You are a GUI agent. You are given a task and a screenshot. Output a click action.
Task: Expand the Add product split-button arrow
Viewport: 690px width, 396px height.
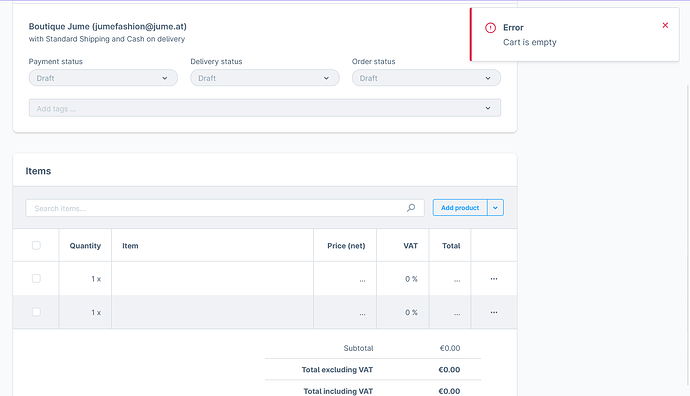tap(495, 208)
